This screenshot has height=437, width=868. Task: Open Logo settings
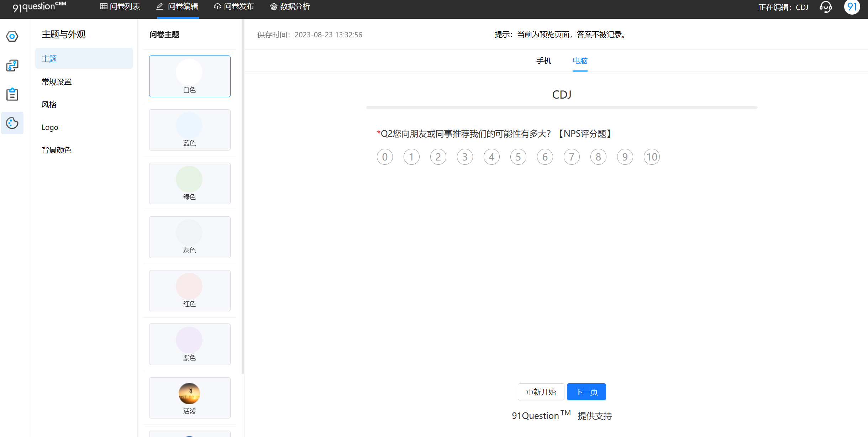pos(50,127)
